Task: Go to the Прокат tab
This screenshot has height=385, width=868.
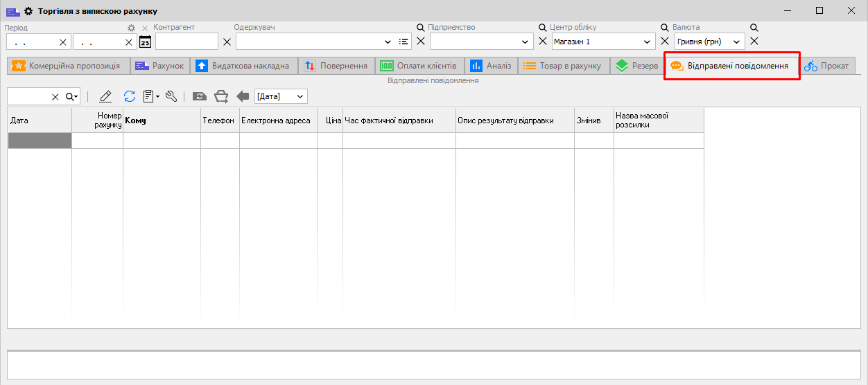Action: 826,66
